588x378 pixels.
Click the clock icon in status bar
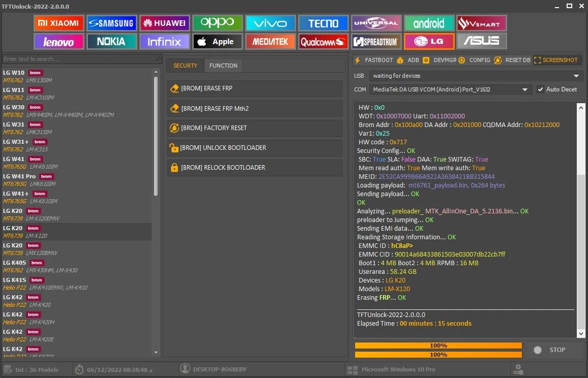79,369
